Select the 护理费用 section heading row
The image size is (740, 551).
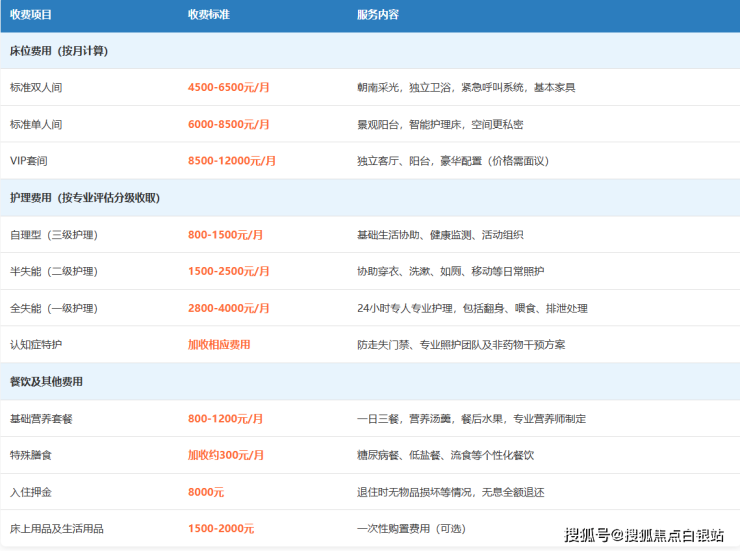click(x=85, y=198)
